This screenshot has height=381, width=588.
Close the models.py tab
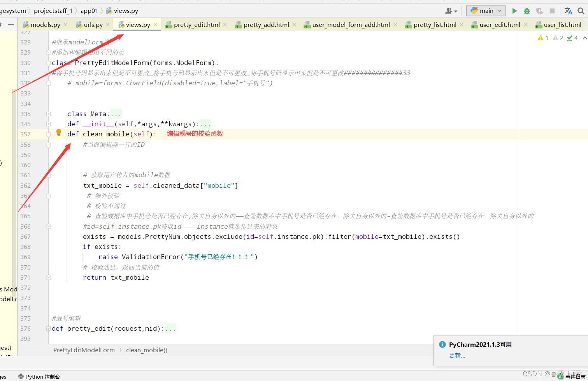click(65, 25)
